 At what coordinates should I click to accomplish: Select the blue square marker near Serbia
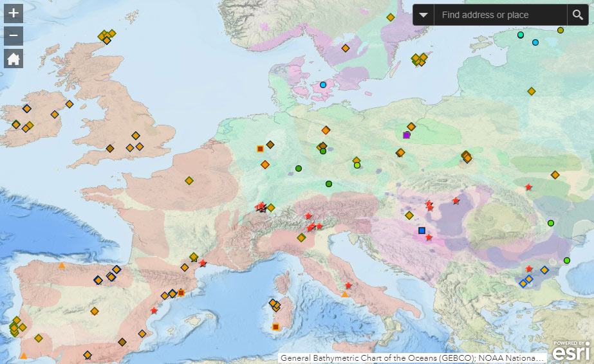point(422,230)
